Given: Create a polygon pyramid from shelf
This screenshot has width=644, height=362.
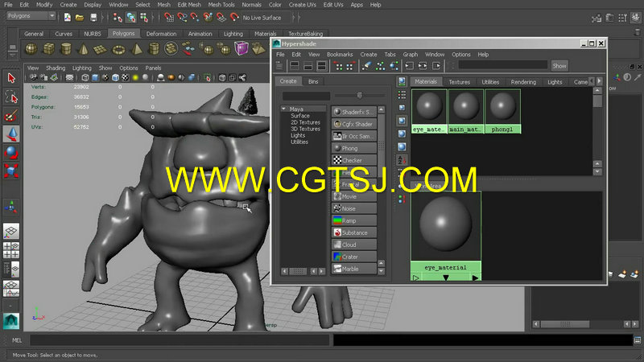Looking at the screenshot, I should point(136,49).
